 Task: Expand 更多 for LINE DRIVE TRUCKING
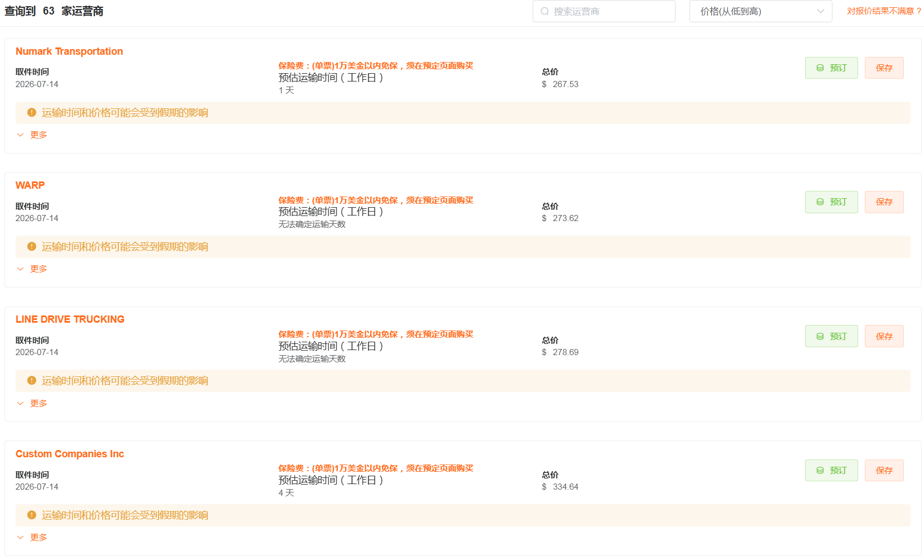tap(32, 403)
